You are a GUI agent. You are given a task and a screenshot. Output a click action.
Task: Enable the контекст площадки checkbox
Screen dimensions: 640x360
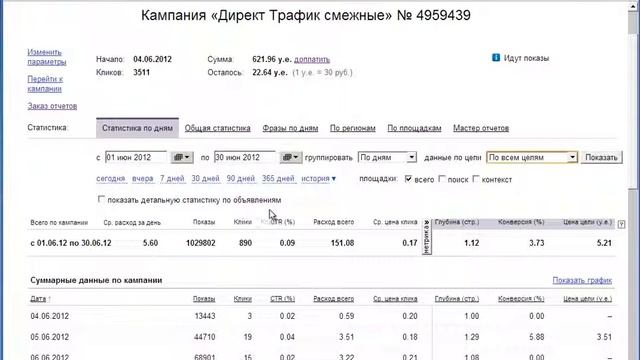[x=476, y=179]
